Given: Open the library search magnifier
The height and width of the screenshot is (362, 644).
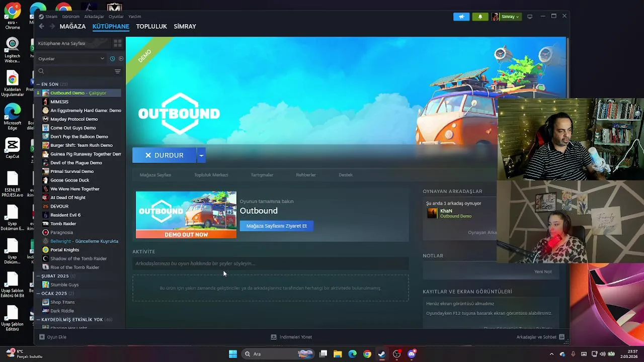Looking at the screenshot, I should (41, 71).
